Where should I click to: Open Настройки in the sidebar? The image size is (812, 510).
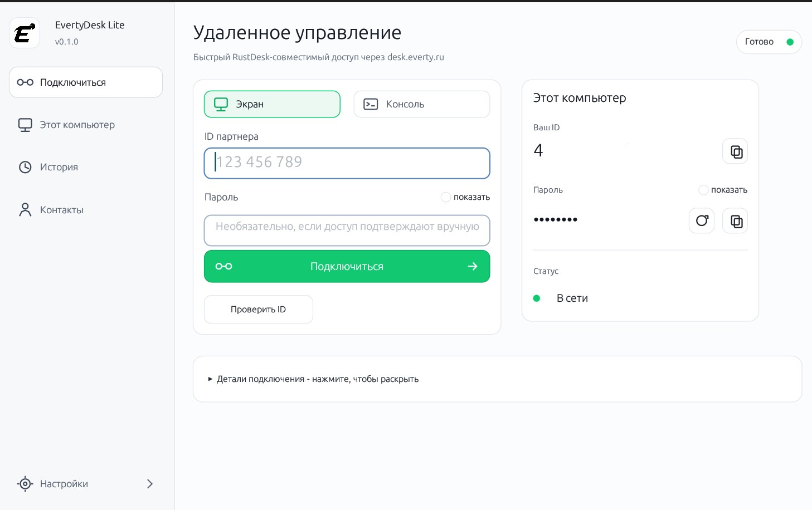pyautogui.click(x=86, y=484)
